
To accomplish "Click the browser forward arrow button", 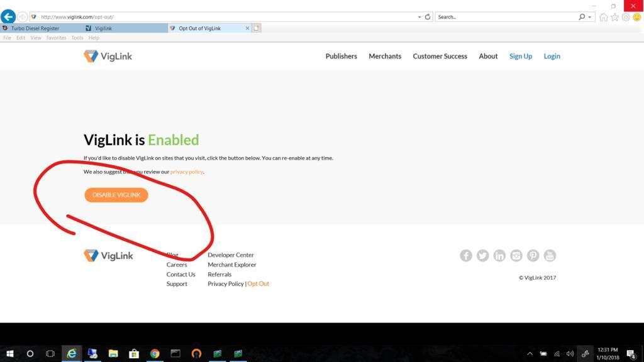I will (x=22, y=17).
